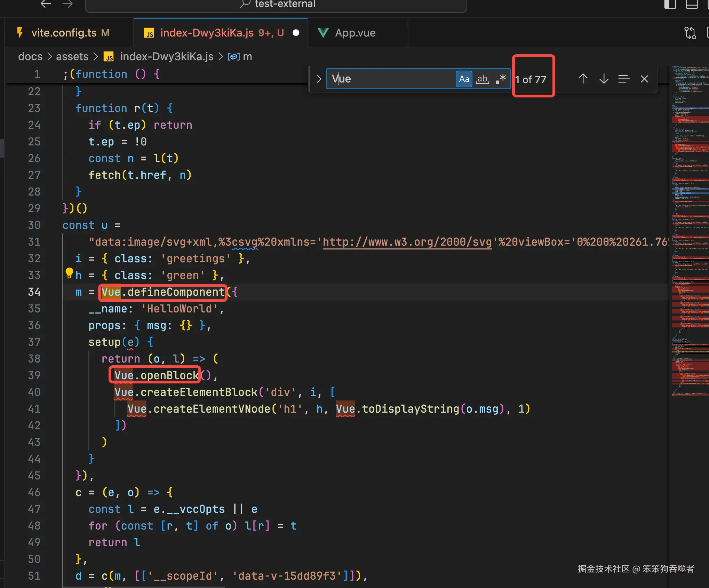709x588 pixels.
Task: Close the find widget
Action: 644,79
